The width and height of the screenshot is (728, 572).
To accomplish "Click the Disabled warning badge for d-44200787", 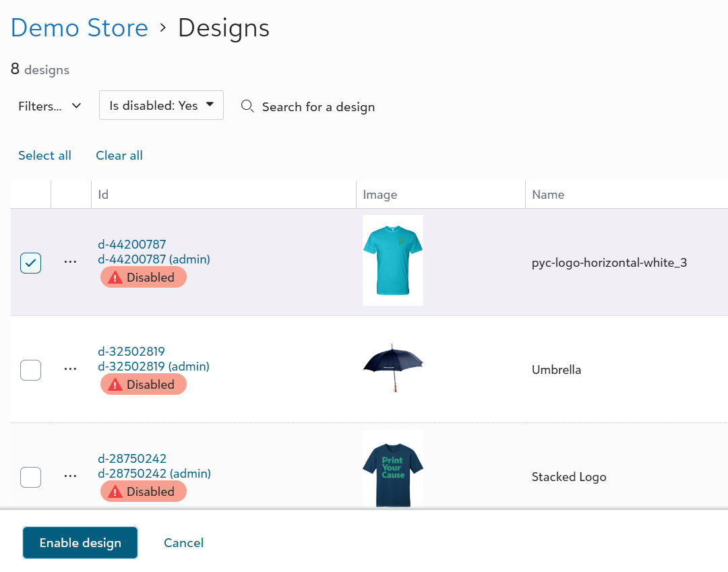I will tap(143, 278).
